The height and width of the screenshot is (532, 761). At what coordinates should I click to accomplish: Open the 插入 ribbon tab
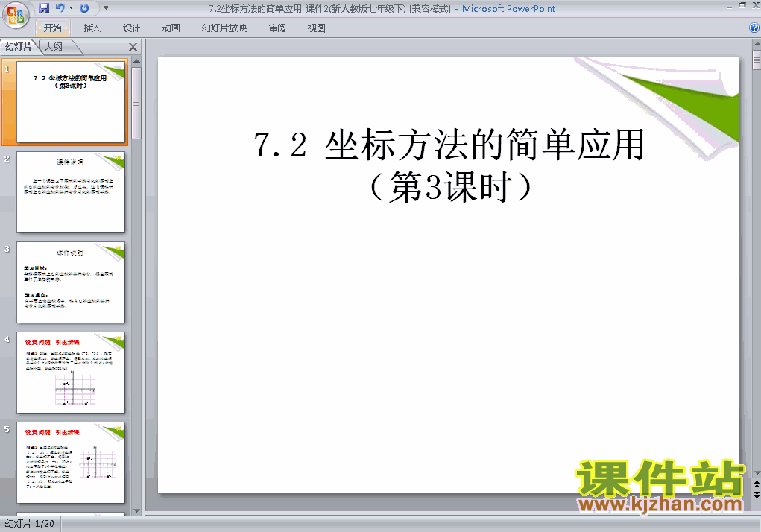tap(92, 28)
